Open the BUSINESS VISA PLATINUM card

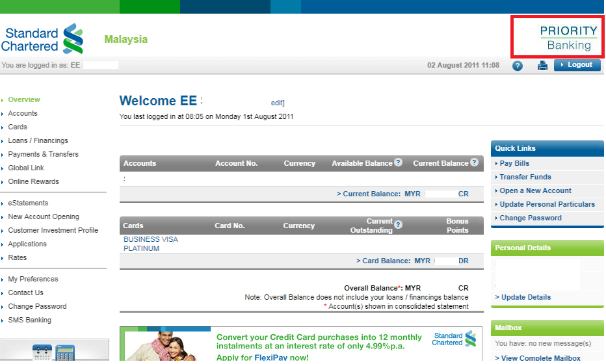click(150, 244)
